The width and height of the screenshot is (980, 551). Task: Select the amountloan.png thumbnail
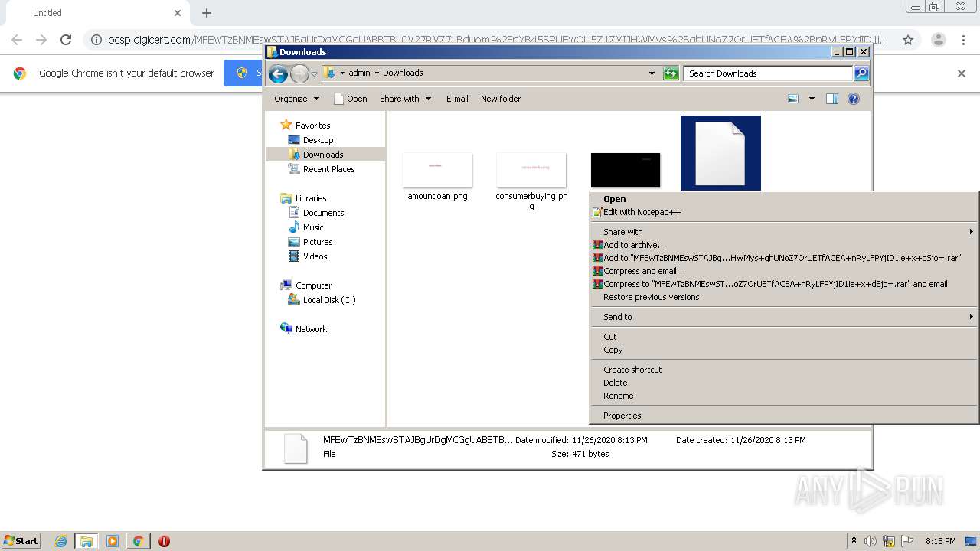[x=437, y=170]
